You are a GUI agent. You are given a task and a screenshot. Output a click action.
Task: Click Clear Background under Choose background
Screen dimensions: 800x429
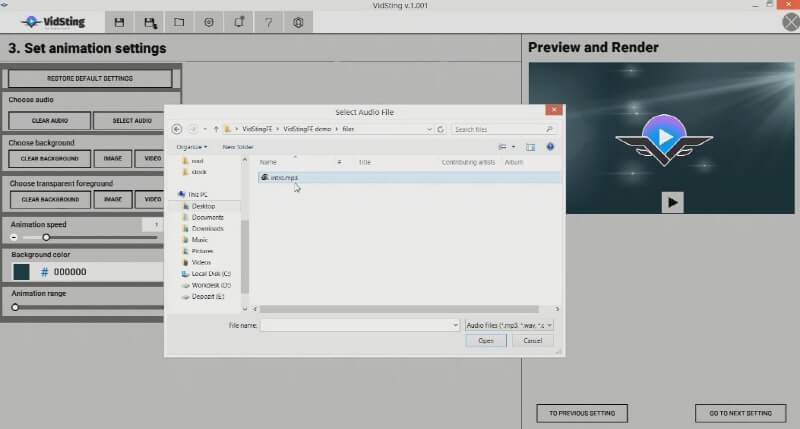49,159
